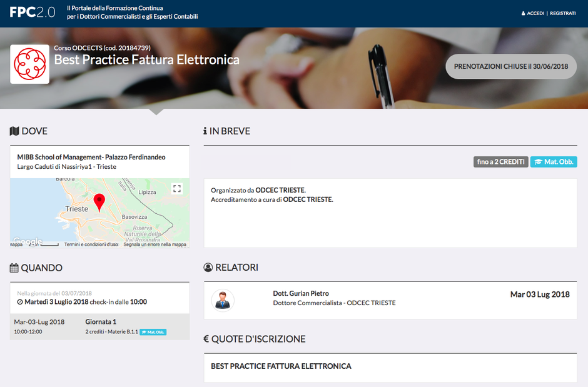Click the calendar icon next to QUANDO
Viewport: 588px width, 387px height.
pos(14,268)
